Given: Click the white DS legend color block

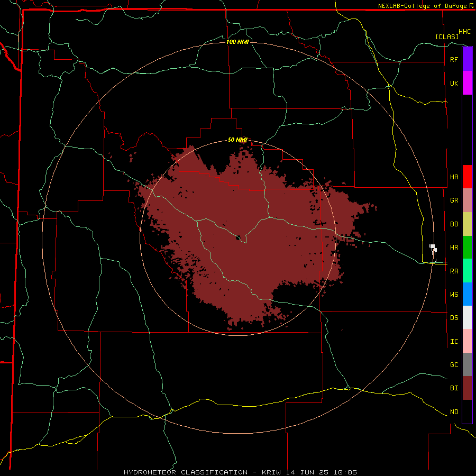Looking at the screenshot, I should 467,317.
